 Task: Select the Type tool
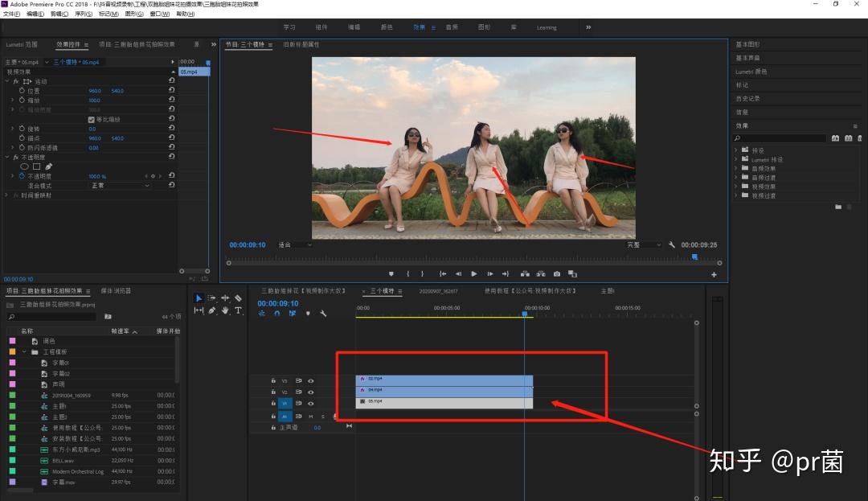pos(238,310)
